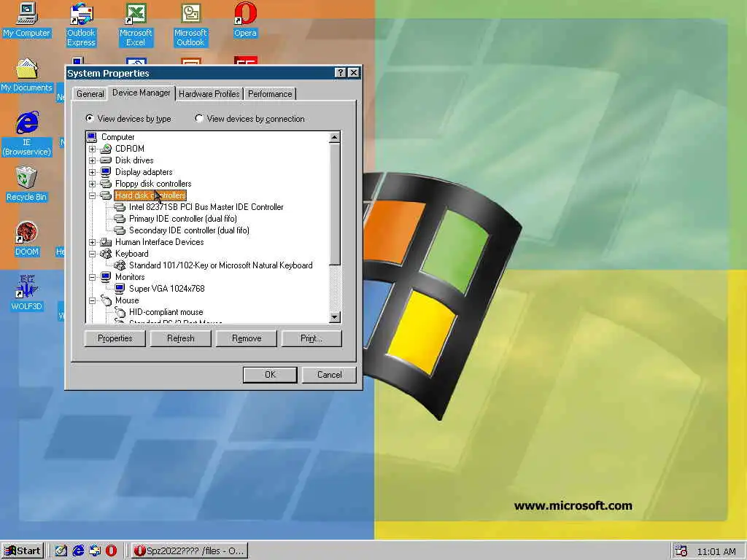The height and width of the screenshot is (560, 747).
Task: Click the device list scrollbar thumb
Action: click(334, 204)
